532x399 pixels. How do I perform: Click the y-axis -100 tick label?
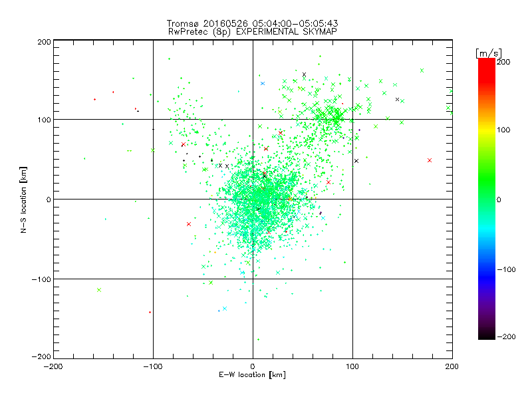pos(41,279)
